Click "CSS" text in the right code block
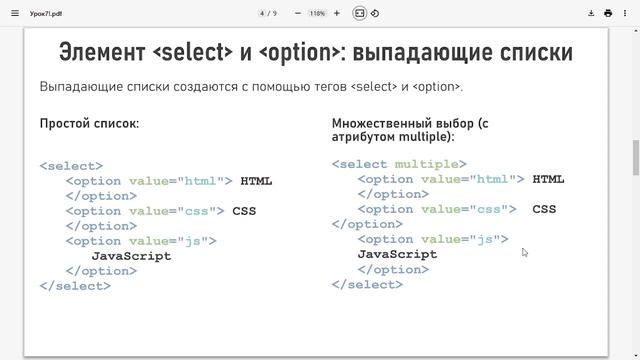The height and width of the screenshot is (360, 640). [544, 209]
